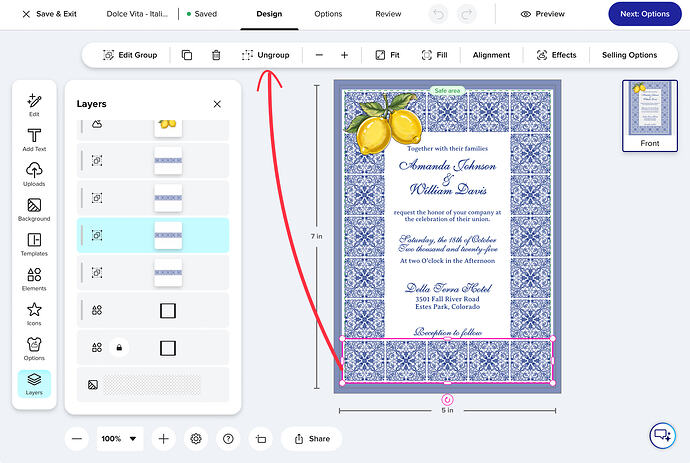The width and height of the screenshot is (690, 463).
Task: Open the Edit tool in sidebar
Action: [x=34, y=105]
